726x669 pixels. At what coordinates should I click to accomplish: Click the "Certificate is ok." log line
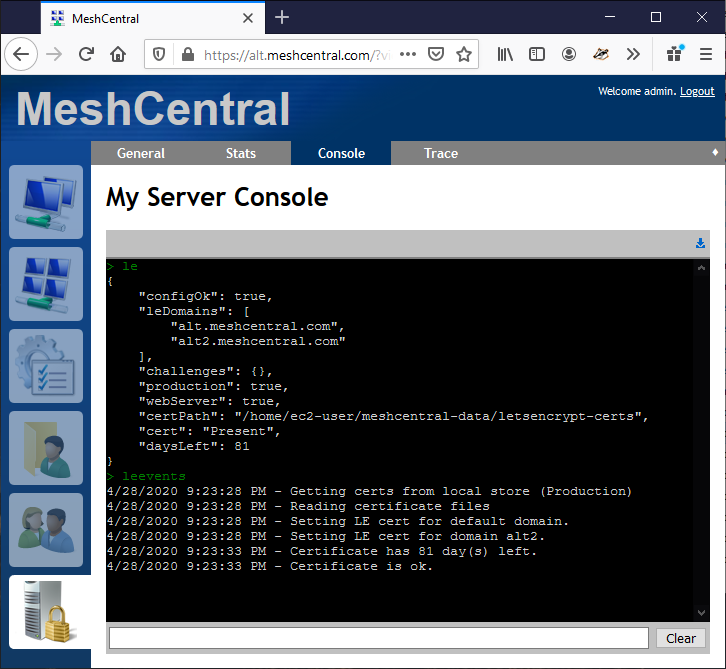pos(269,566)
